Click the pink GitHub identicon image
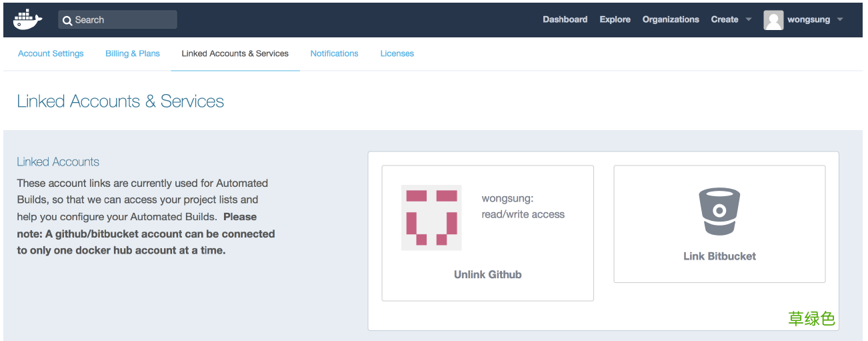 coord(431,218)
